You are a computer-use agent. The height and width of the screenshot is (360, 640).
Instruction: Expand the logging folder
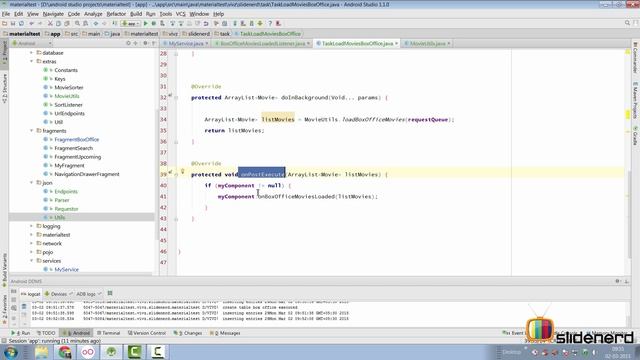[31, 226]
